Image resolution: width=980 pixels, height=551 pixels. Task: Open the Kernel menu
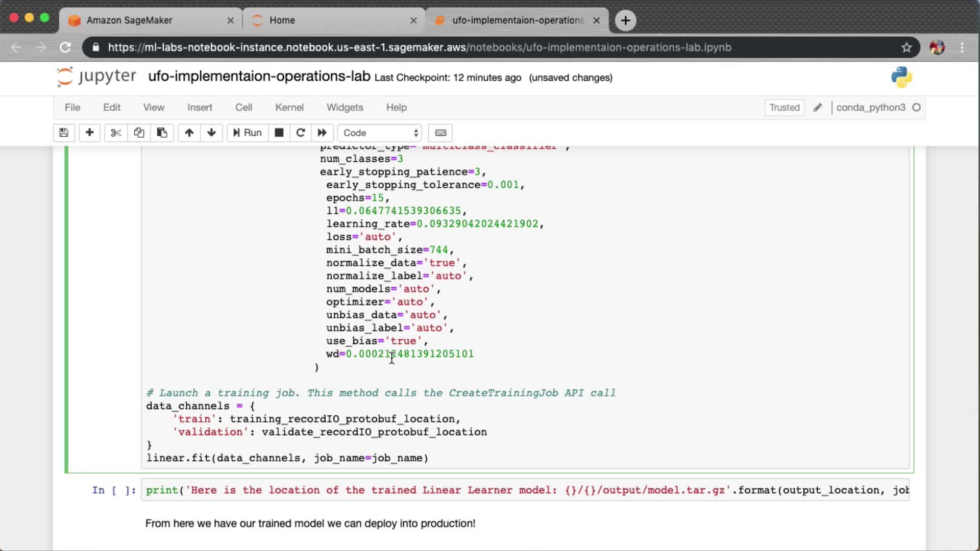tap(289, 108)
